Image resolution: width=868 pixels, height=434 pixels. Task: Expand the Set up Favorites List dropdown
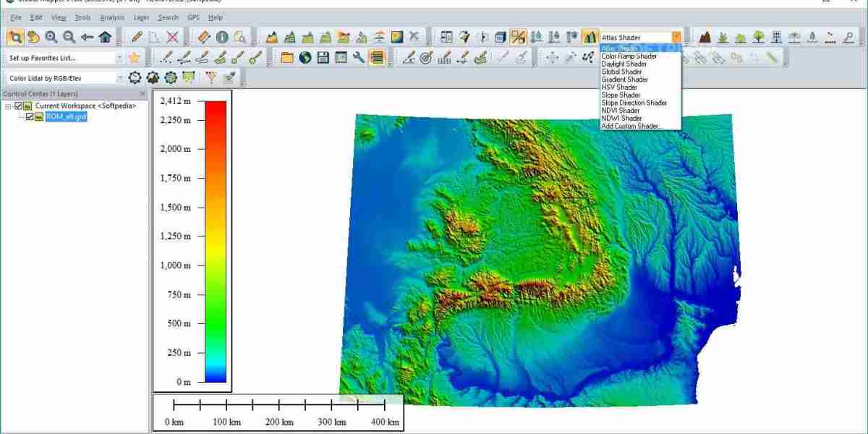pos(119,58)
